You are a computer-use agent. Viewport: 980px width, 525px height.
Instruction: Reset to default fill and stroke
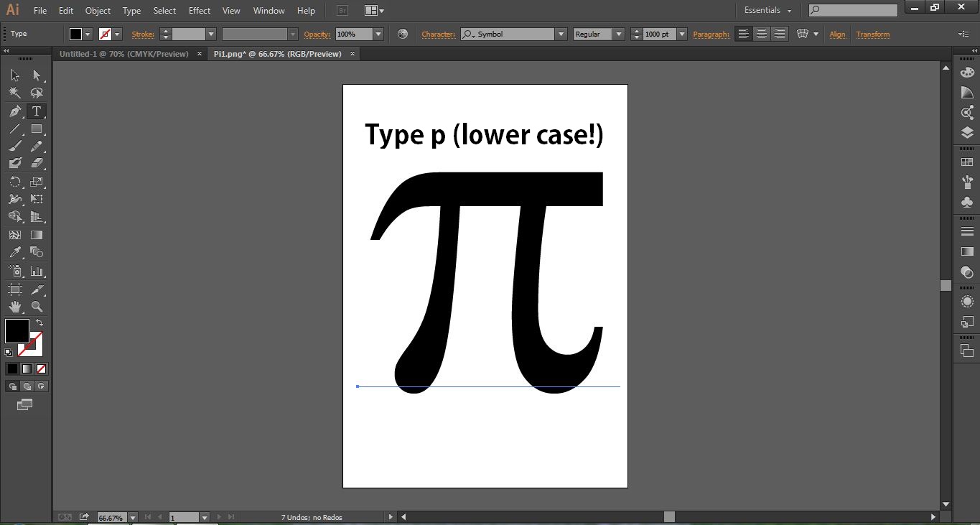click(x=9, y=353)
